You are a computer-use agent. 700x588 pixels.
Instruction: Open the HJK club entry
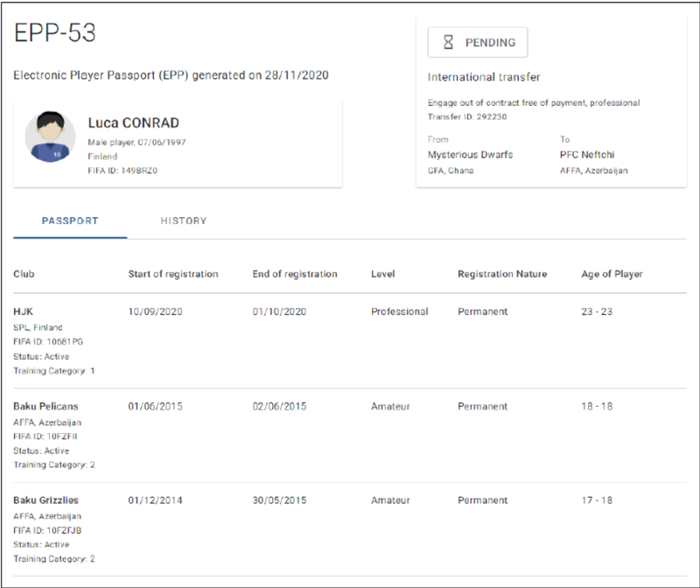click(x=24, y=311)
